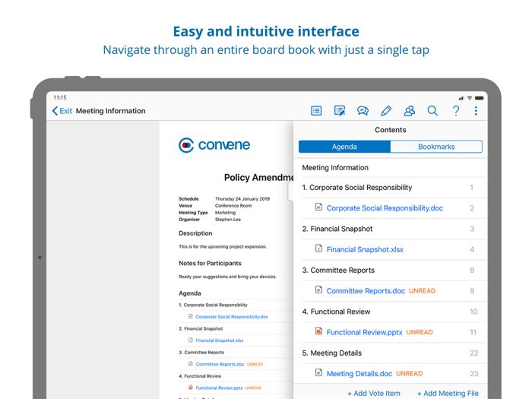The height and width of the screenshot is (399, 532).
Task: Click the 11:15 clock in status bar
Action: click(x=60, y=98)
